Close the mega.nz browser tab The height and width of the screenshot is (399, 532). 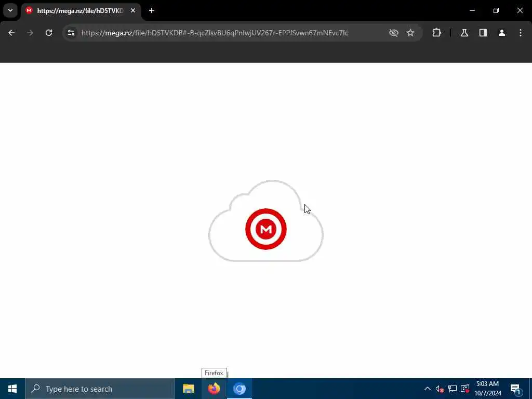pos(133,10)
